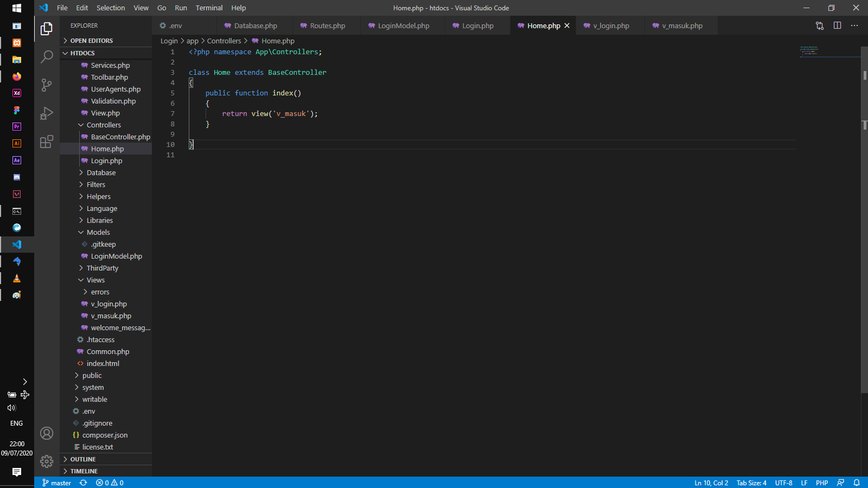Click the feedback icon in status bar

840,483
